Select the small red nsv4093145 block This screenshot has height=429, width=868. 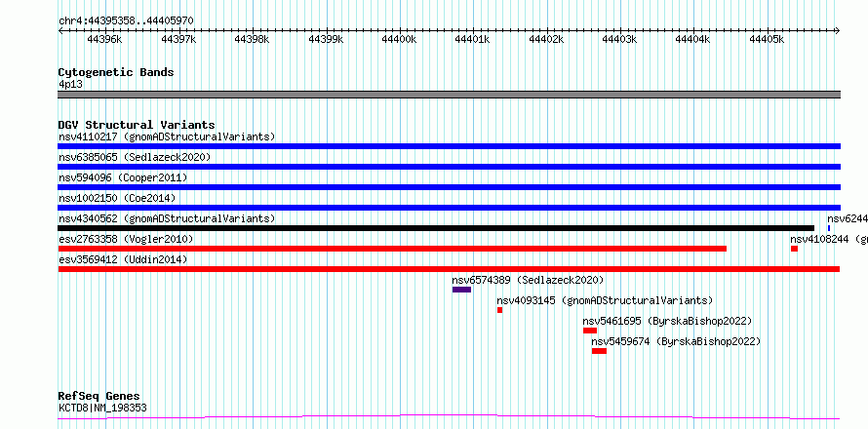(x=500, y=310)
